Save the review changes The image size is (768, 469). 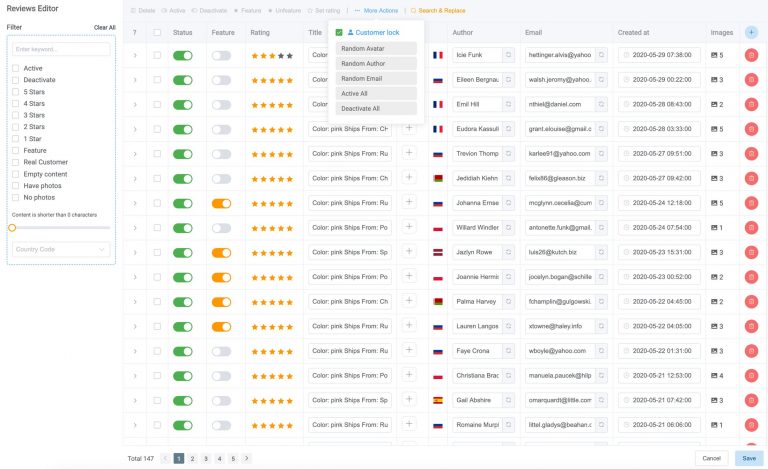coord(748,458)
